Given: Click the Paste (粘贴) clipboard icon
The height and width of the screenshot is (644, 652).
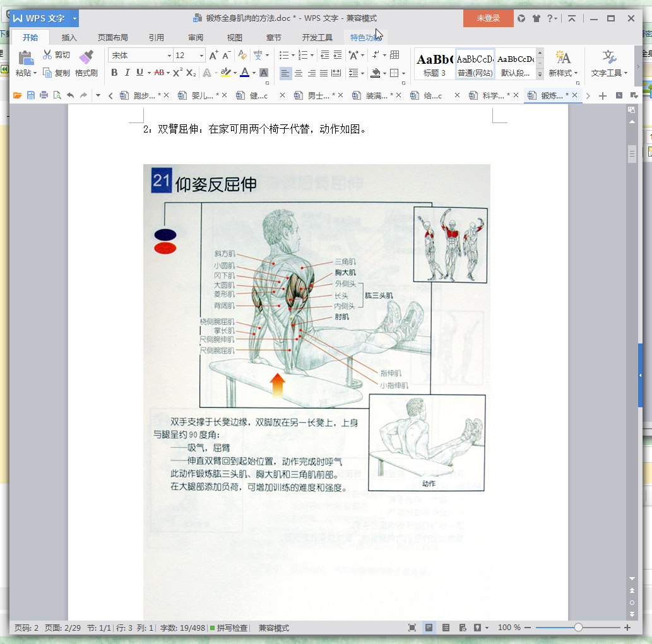Looking at the screenshot, I should pos(25,58).
